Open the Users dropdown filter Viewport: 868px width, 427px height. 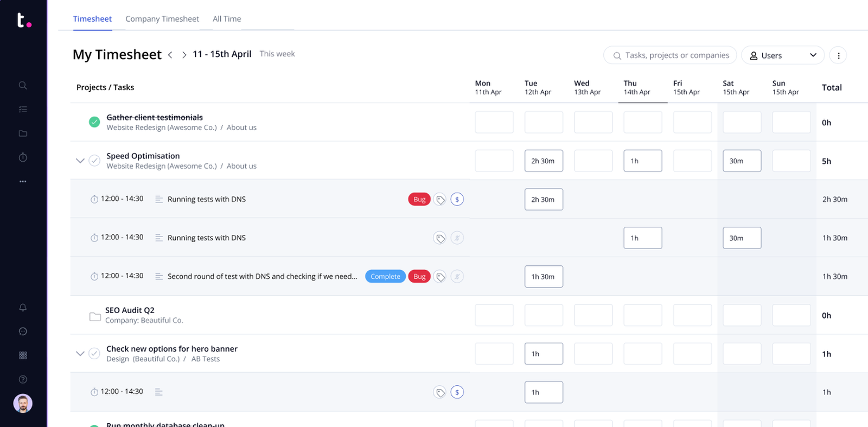pos(782,55)
